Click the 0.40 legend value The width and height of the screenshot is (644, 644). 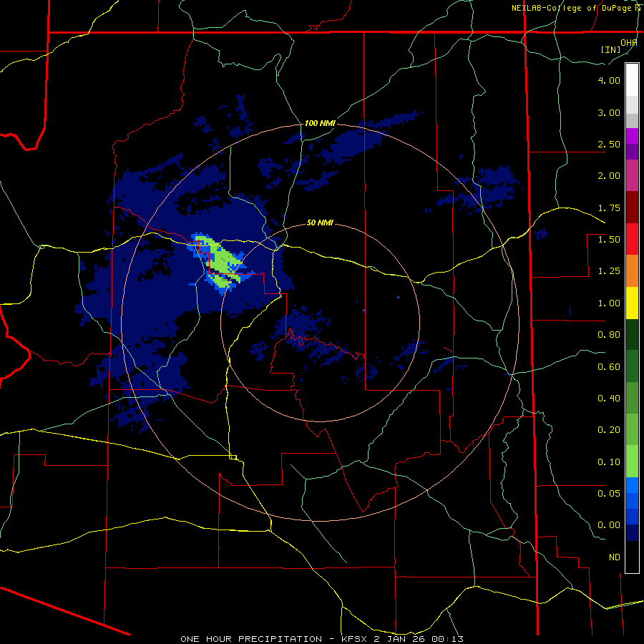point(609,399)
